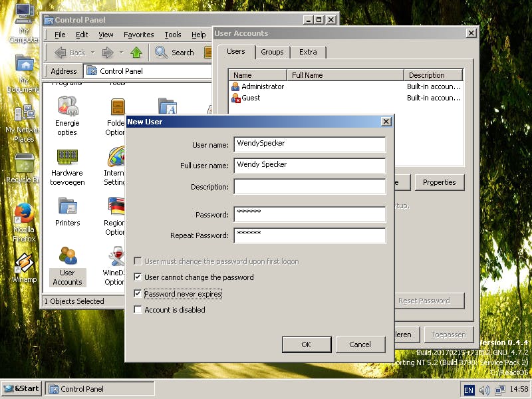
Task: Click the Repeat Password field
Action: [310, 235]
